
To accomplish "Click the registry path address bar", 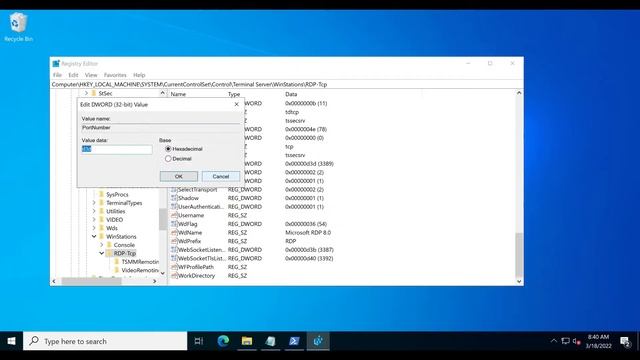I will pos(287,84).
